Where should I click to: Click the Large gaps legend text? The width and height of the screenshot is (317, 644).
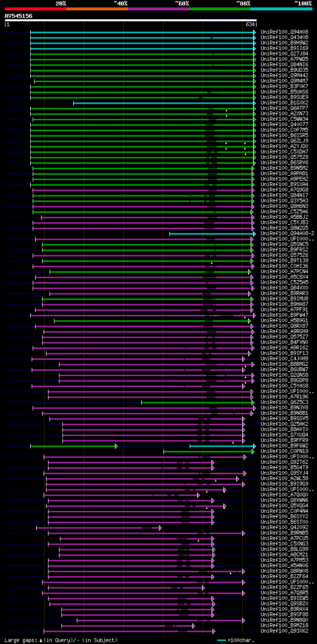tap(61, 640)
